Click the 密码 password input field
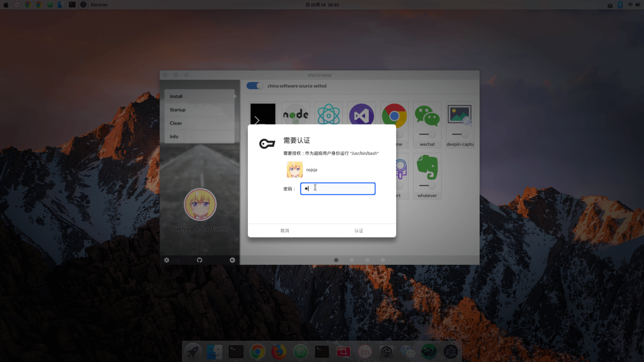 [x=338, y=188]
